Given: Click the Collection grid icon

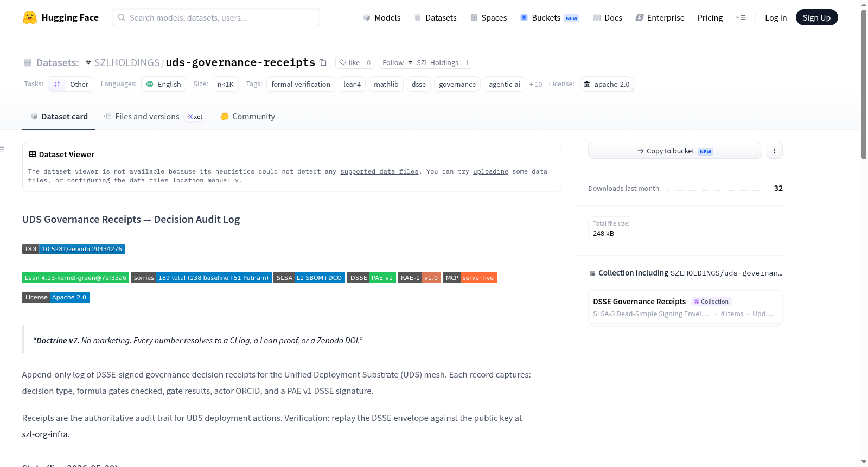Looking at the screenshot, I should 592,273.
